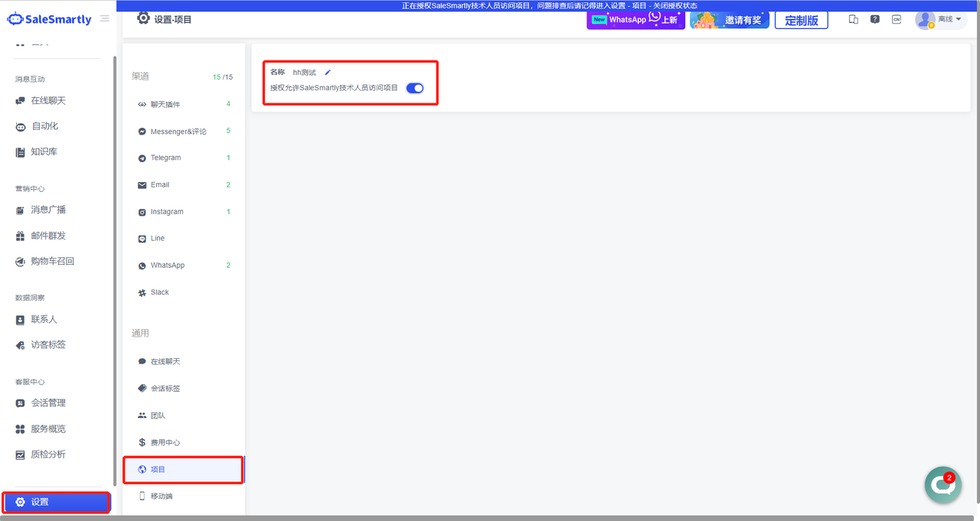Click the Slack channel icon

pyautogui.click(x=142, y=292)
